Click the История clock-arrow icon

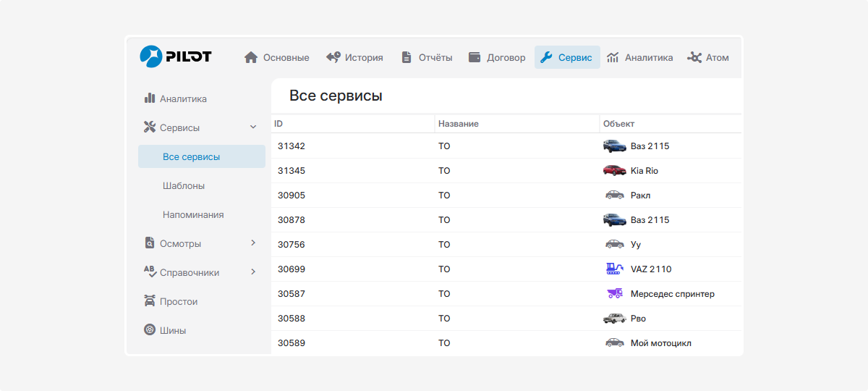click(333, 57)
